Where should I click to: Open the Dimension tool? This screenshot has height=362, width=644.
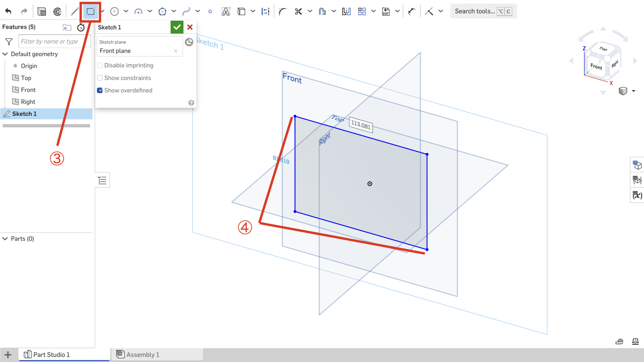click(x=265, y=11)
